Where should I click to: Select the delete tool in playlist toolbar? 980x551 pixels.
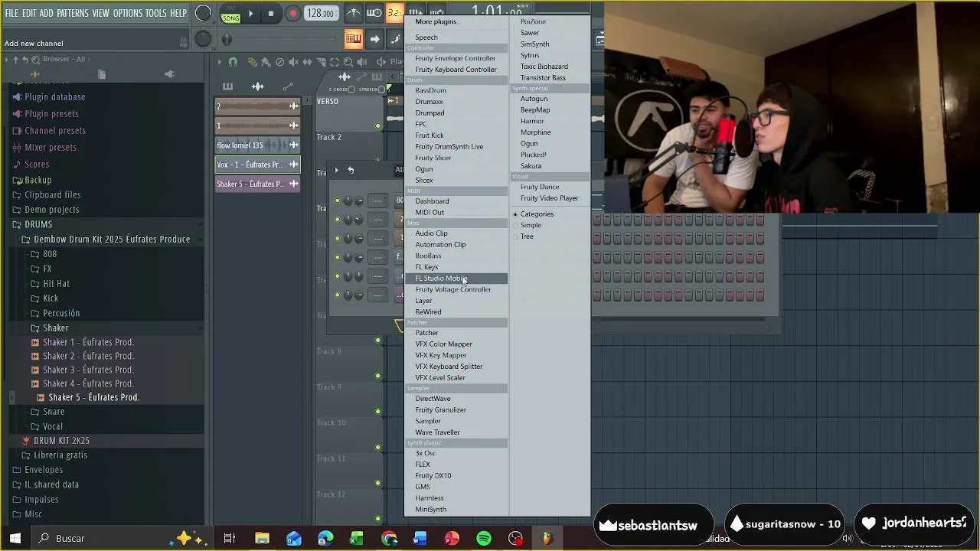pyautogui.click(x=279, y=62)
